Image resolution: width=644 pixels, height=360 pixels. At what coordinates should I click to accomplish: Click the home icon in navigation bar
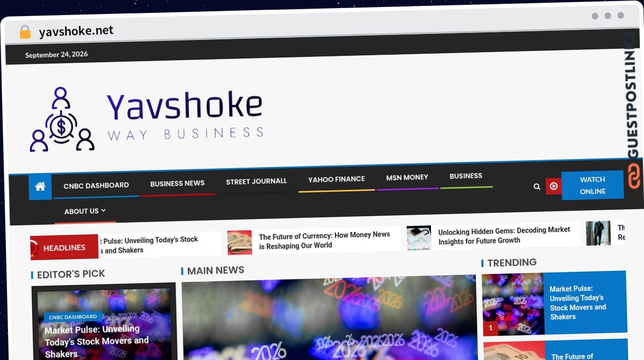pos(40,187)
